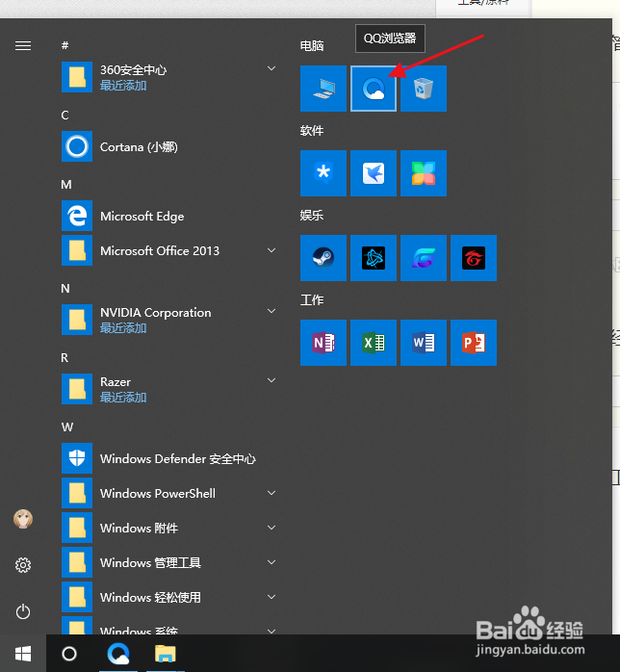Image resolution: width=620 pixels, height=672 pixels.
Task: Expand the Microsoft Office 2013 folder chevron
Action: (x=271, y=250)
